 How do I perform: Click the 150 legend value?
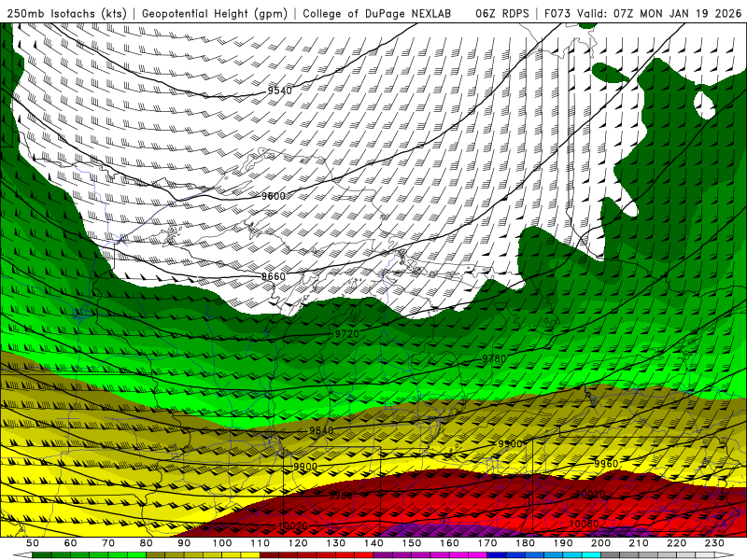coord(412,543)
